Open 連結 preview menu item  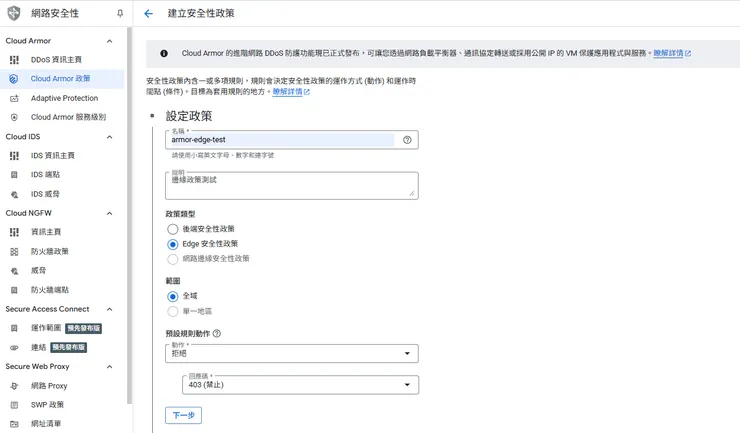62,348
